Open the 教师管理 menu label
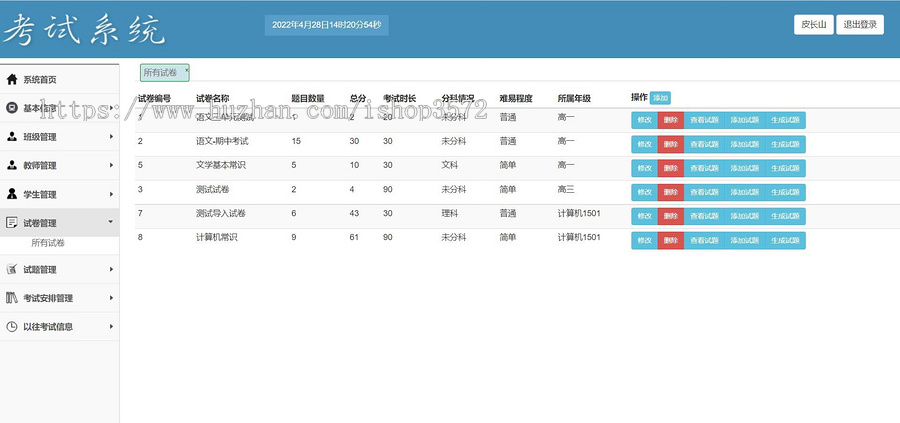 (x=40, y=166)
